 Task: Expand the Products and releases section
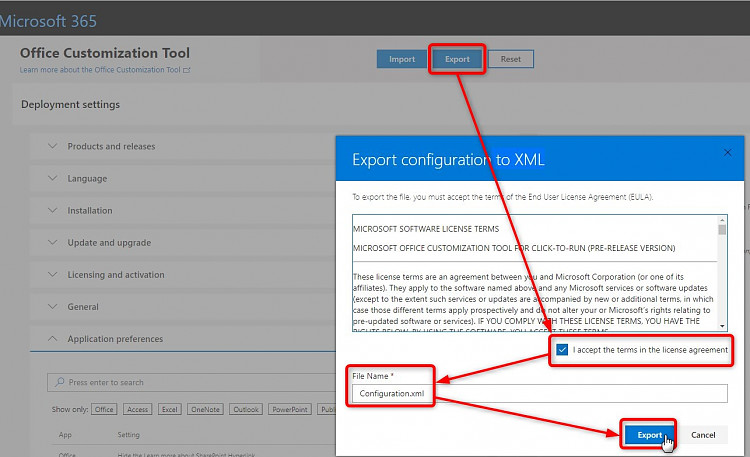click(x=183, y=146)
